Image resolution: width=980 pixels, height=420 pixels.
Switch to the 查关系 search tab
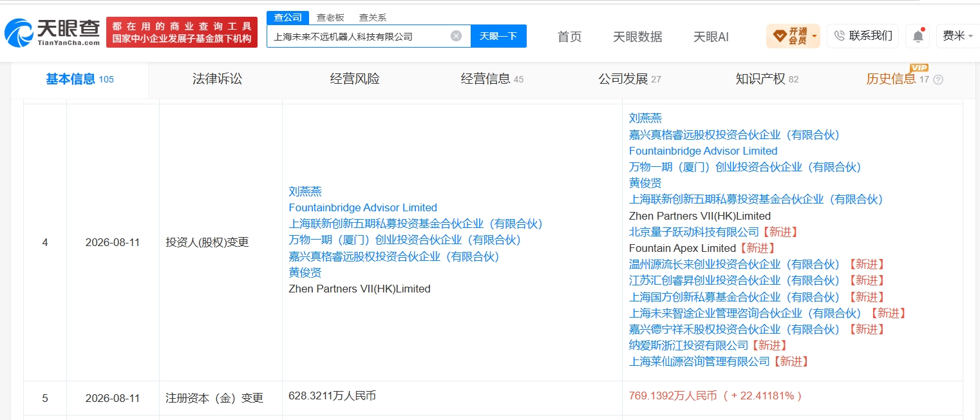click(373, 17)
